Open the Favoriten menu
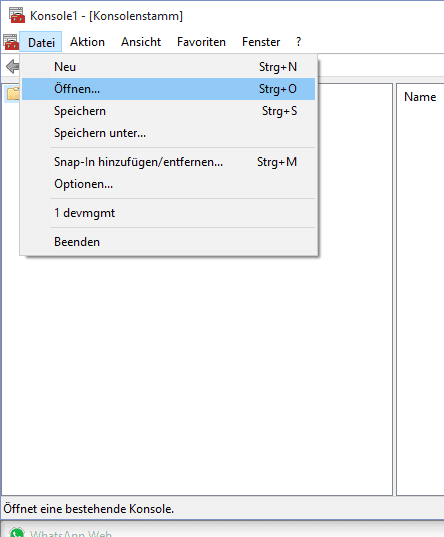This screenshot has width=444, height=537. (x=201, y=42)
